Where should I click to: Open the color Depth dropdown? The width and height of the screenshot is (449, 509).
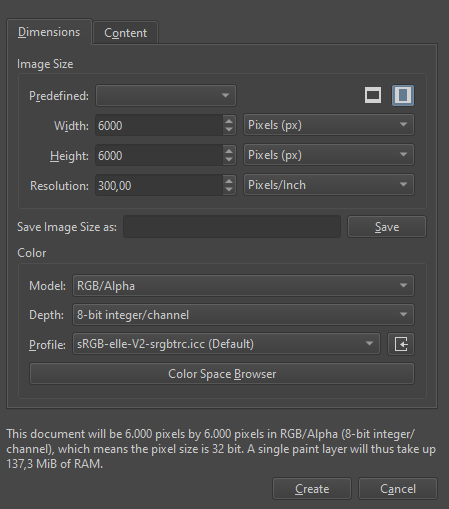pyautogui.click(x=243, y=315)
